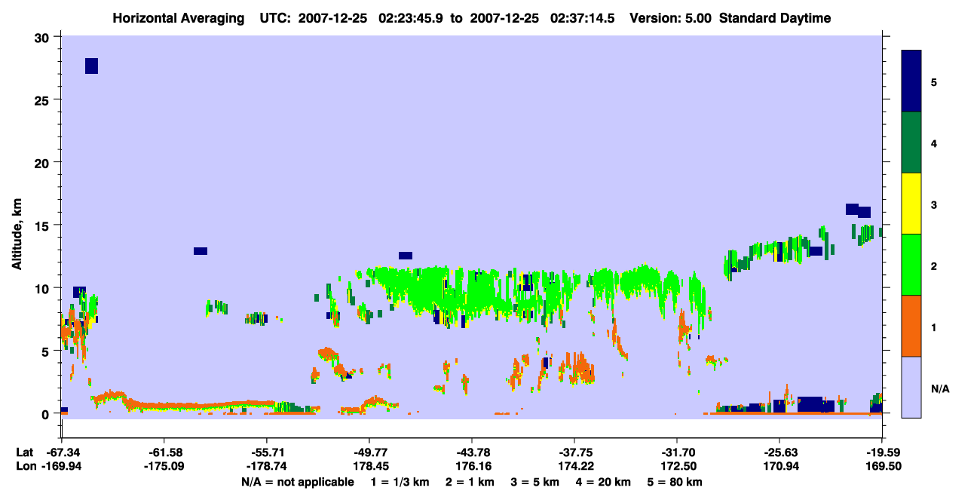Click the altitude tick label 25
980x503 pixels.
click(44, 100)
